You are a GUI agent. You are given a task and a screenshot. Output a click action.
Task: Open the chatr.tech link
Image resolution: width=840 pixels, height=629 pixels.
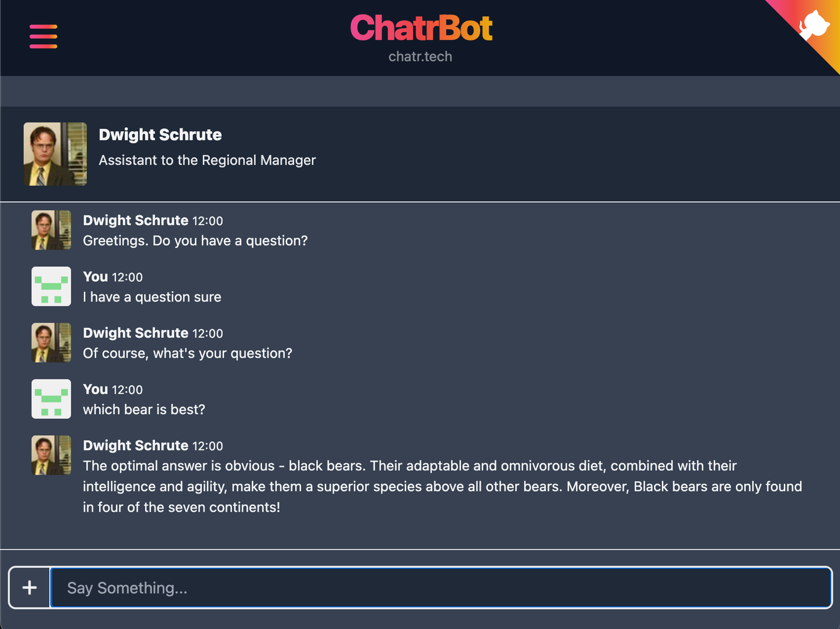420,56
